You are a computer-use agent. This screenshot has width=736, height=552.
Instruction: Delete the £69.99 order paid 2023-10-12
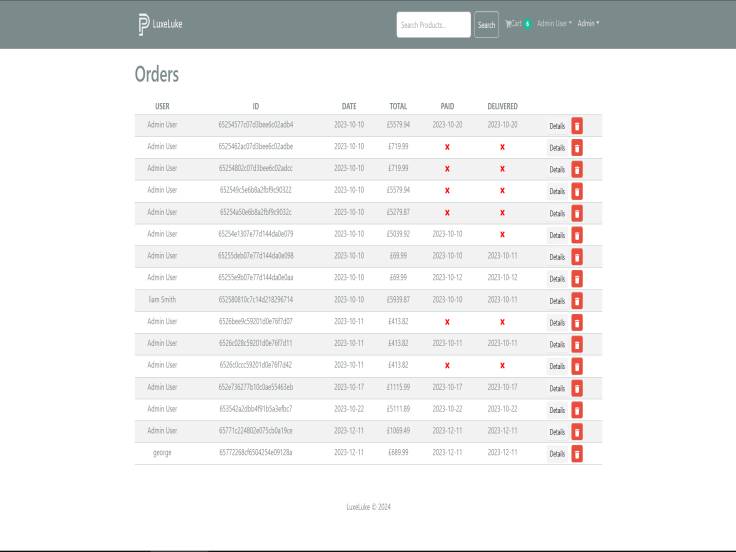tap(577, 279)
